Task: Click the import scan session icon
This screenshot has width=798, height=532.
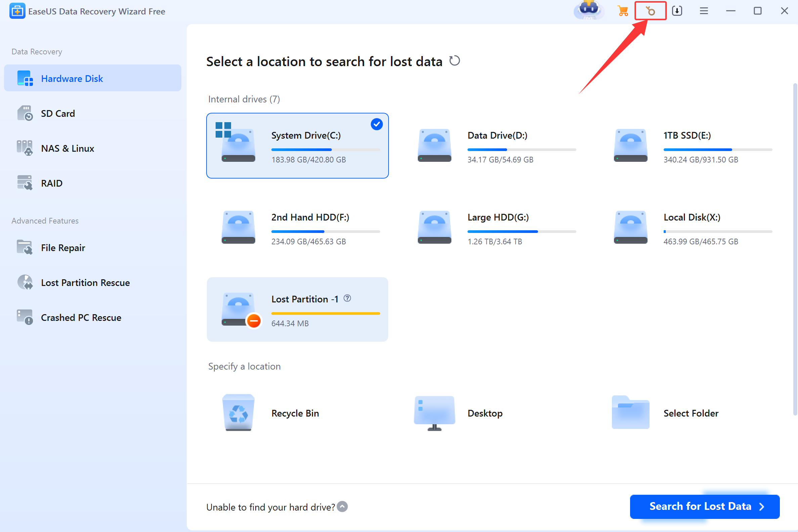Action: point(677,11)
